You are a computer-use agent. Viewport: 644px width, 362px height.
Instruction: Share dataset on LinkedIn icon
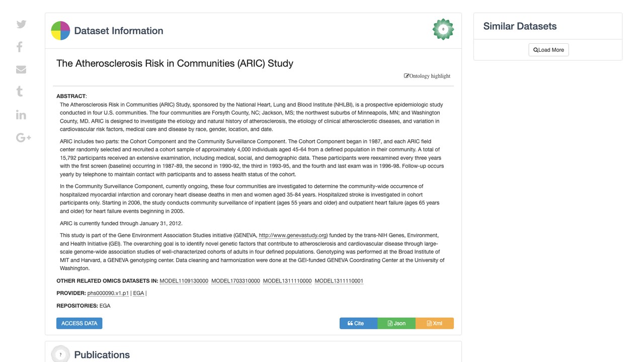21,115
